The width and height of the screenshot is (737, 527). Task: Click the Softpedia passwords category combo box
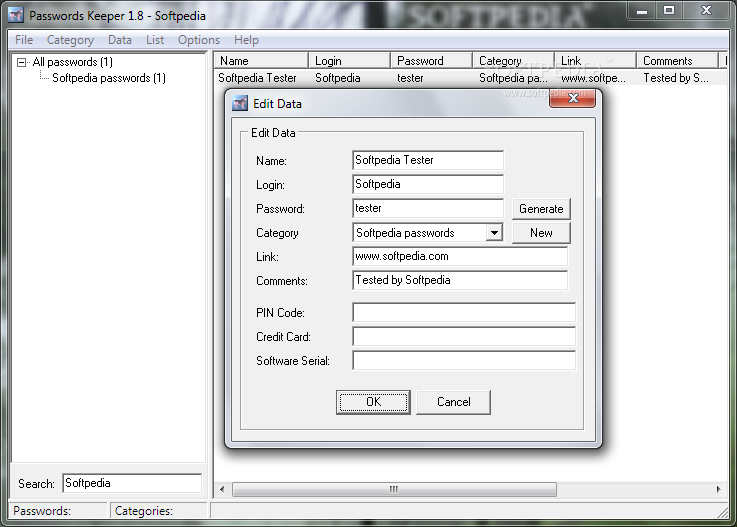428,233
